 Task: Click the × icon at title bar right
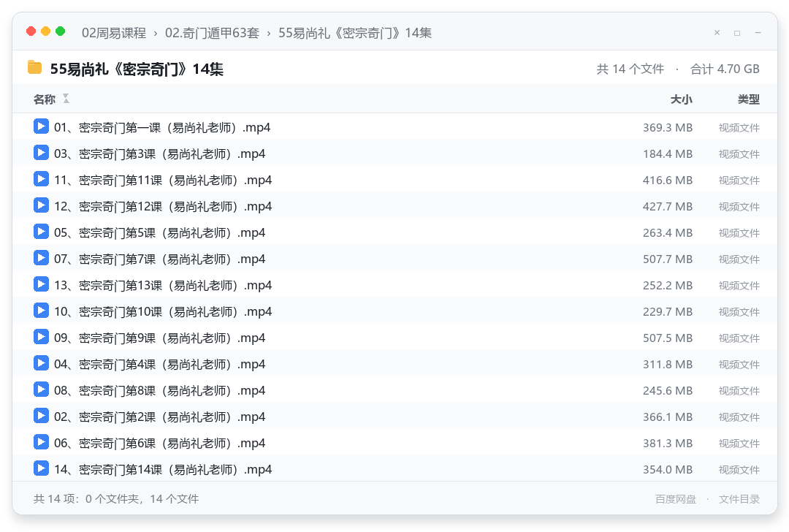pyautogui.click(x=717, y=33)
